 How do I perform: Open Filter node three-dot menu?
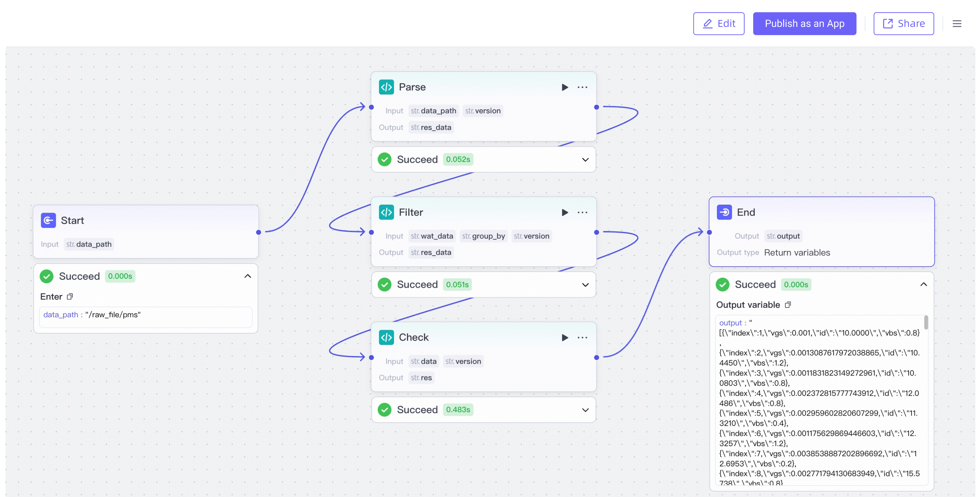click(x=582, y=212)
